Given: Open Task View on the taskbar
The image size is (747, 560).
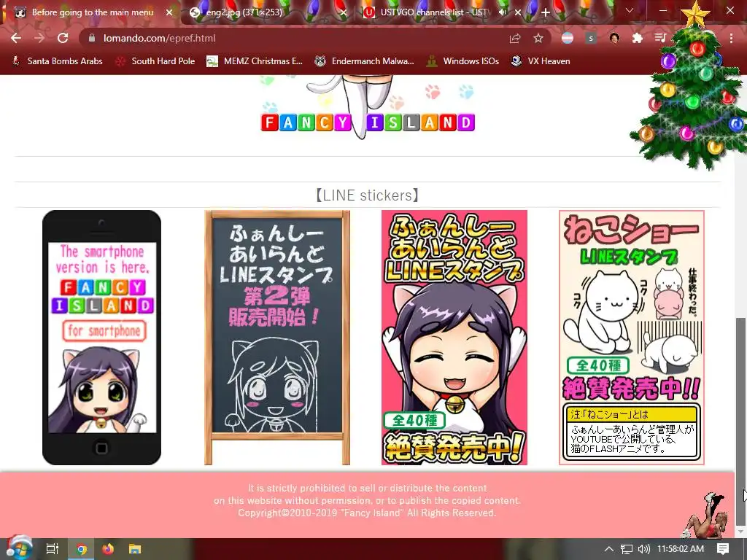Looking at the screenshot, I should tap(52, 549).
